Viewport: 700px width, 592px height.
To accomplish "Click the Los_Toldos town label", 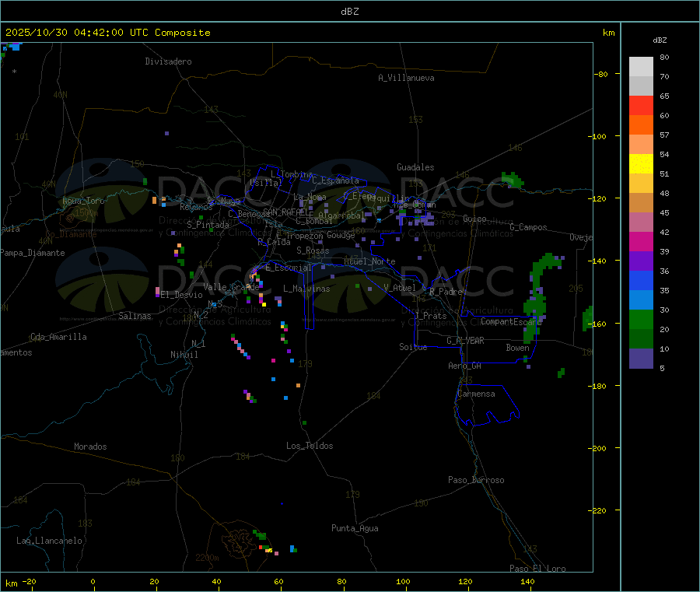I will pyautogui.click(x=310, y=446).
